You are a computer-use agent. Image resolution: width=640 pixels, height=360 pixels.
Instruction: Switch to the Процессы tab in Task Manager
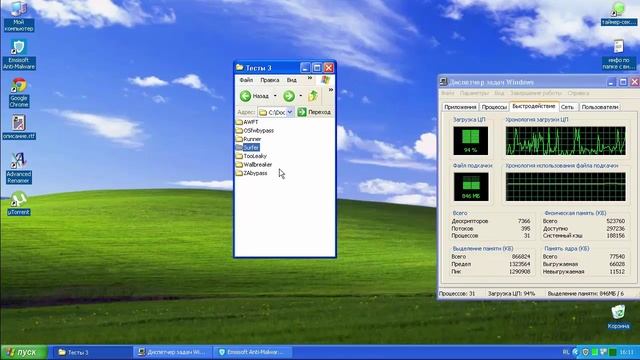[494, 107]
